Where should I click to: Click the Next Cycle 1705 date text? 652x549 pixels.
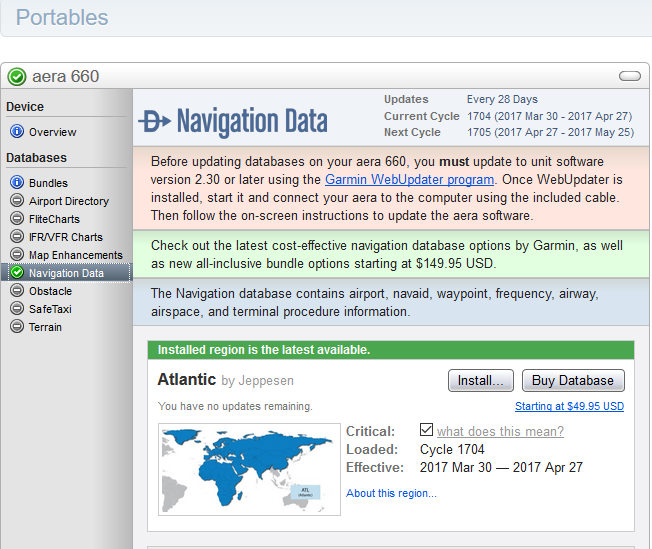[550, 132]
